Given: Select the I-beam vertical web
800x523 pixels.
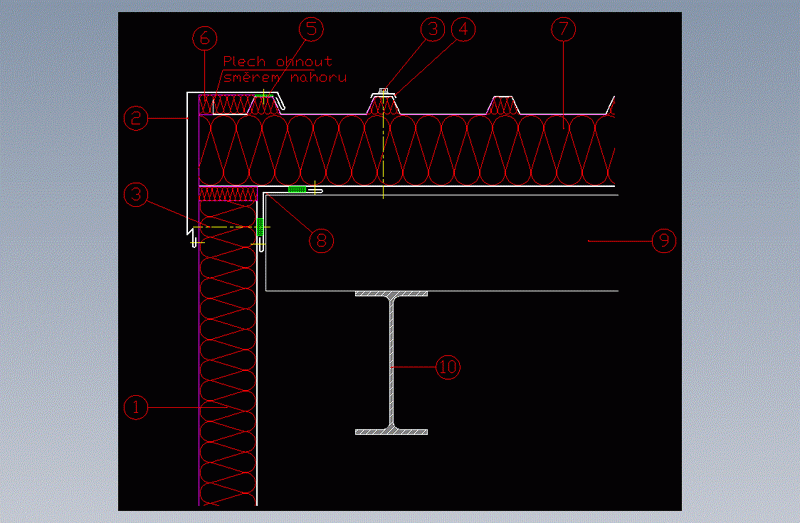Looking at the screenshot, I should [391, 362].
